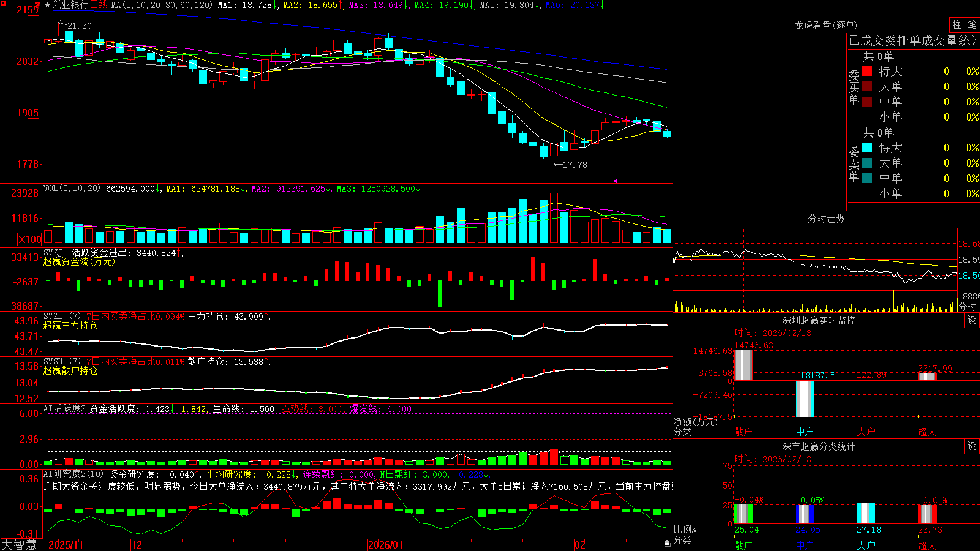The height and width of the screenshot is (551, 980).
Task: Select 超大 category in 深圳超赢实时监控 chart
Action: (927, 432)
